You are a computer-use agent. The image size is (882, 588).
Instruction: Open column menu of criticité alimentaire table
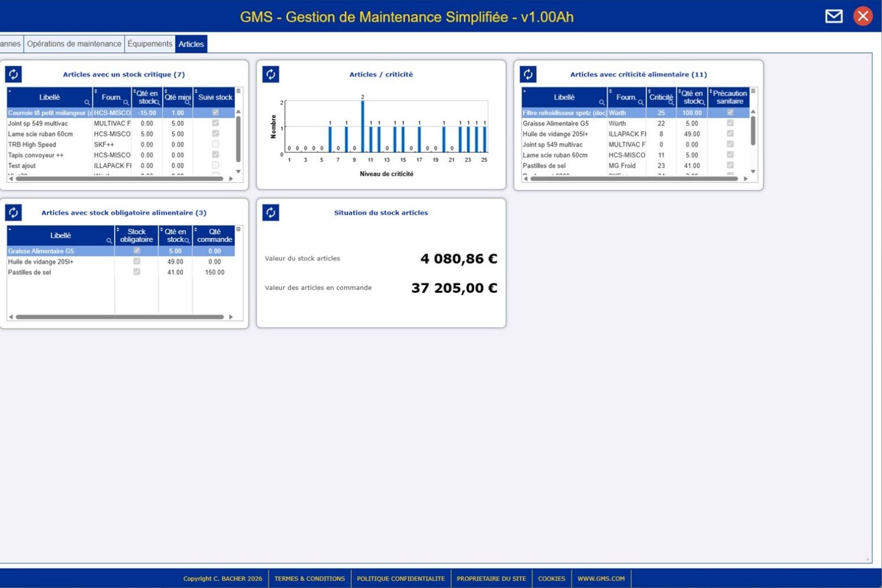pos(753,91)
